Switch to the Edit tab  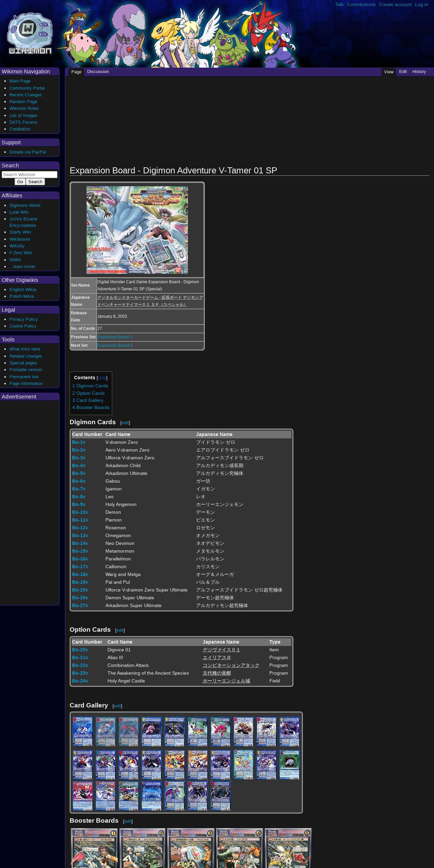coord(403,72)
